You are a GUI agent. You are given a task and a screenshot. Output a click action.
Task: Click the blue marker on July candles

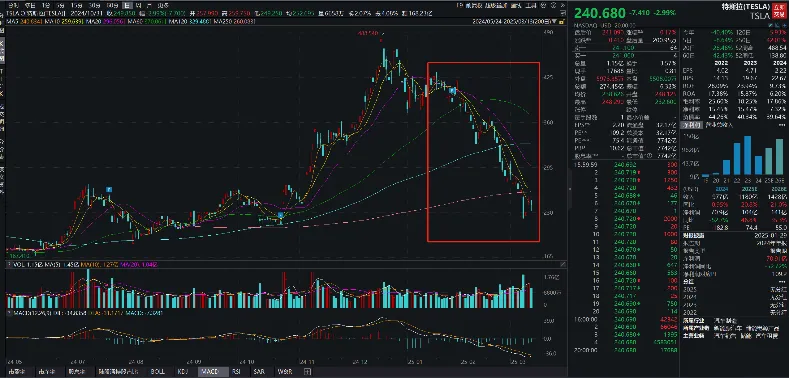[109, 190]
